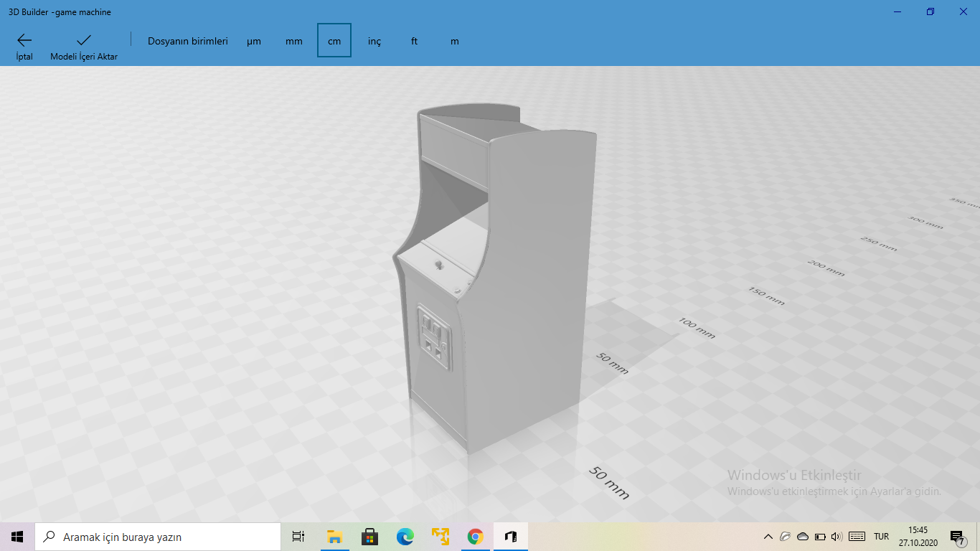The width and height of the screenshot is (980, 551).
Task: Click the pen workspace tray icon
Action: [786, 537]
